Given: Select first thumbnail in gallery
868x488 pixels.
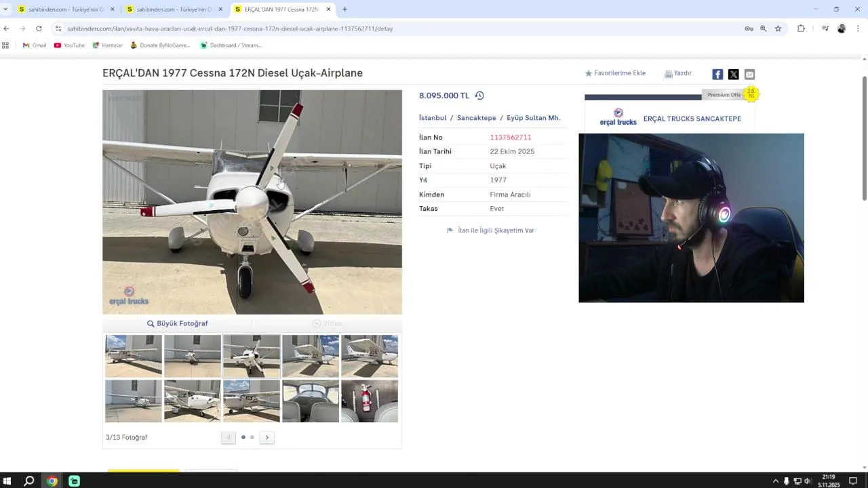Looking at the screenshot, I should [x=134, y=356].
